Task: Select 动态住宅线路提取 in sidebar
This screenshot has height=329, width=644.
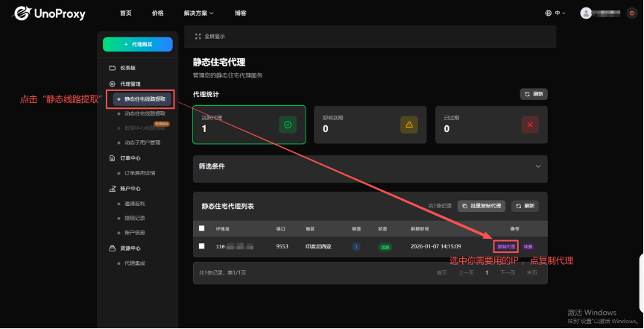Action: [145, 113]
